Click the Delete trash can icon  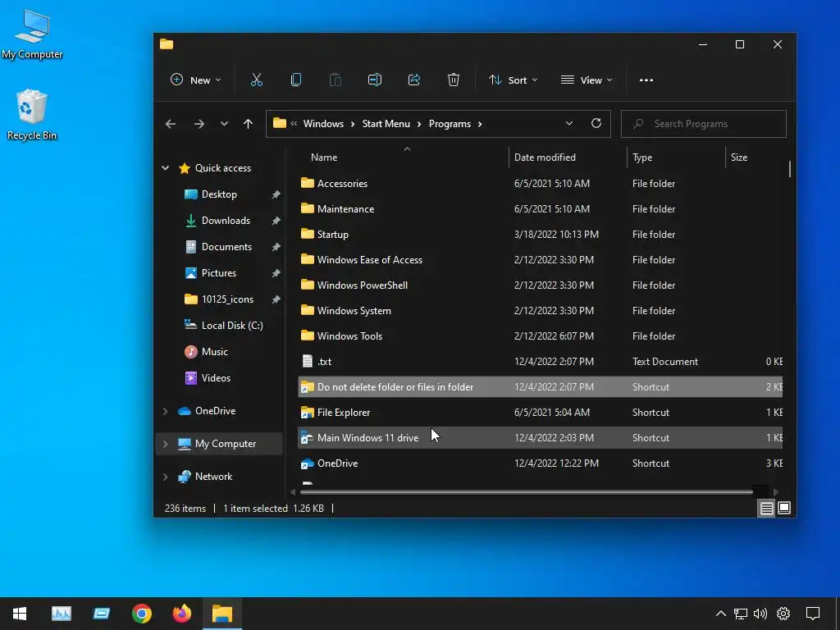(x=453, y=80)
